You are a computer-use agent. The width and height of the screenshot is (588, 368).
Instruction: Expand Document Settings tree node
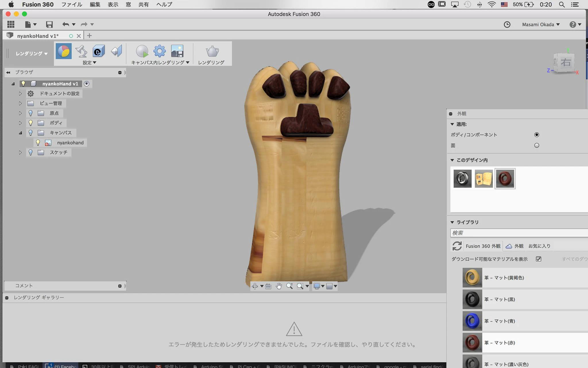(20, 94)
